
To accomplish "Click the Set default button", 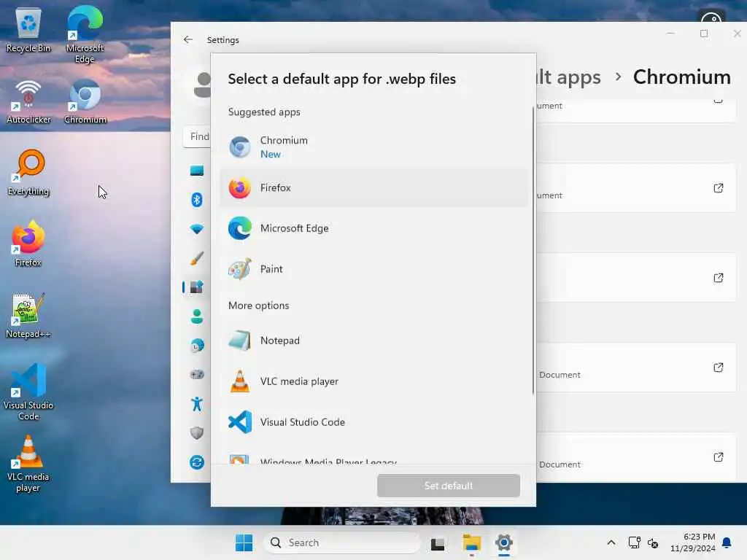I will pyautogui.click(x=449, y=486).
